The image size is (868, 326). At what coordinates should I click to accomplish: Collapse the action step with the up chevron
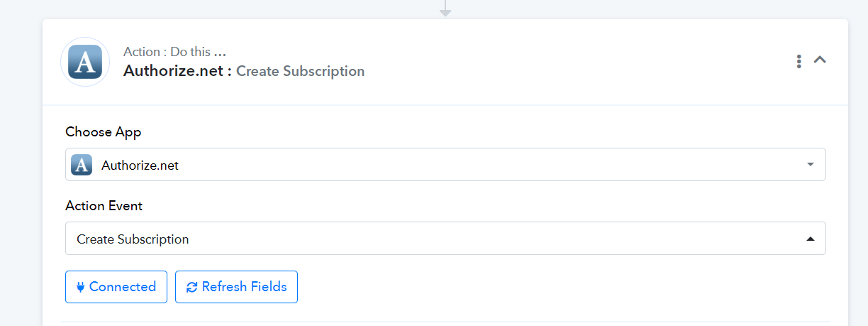point(820,60)
